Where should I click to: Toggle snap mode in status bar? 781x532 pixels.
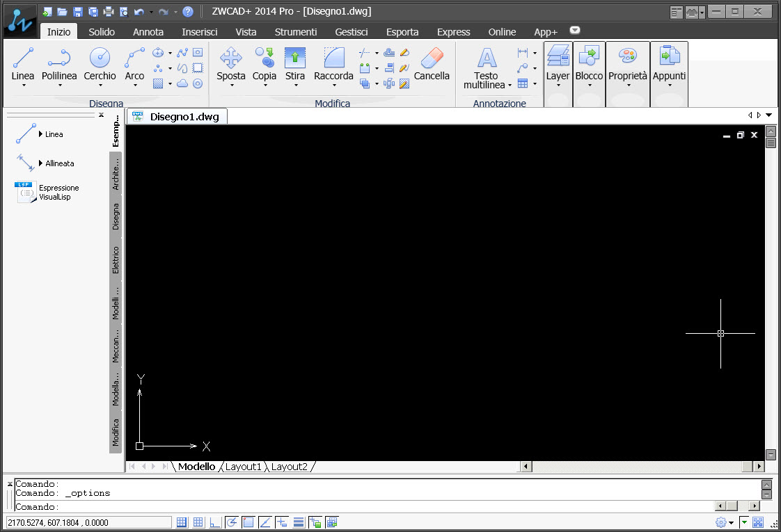tap(182, 522)
